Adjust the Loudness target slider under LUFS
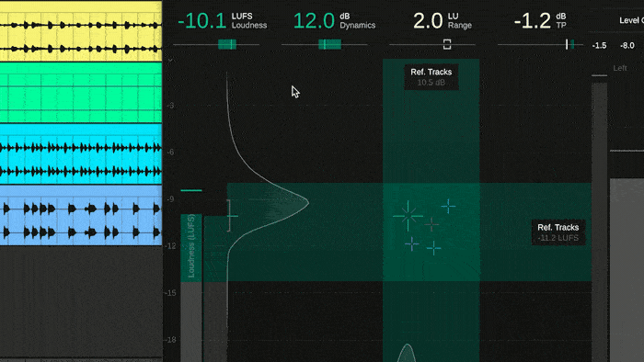 coord(227,44)
